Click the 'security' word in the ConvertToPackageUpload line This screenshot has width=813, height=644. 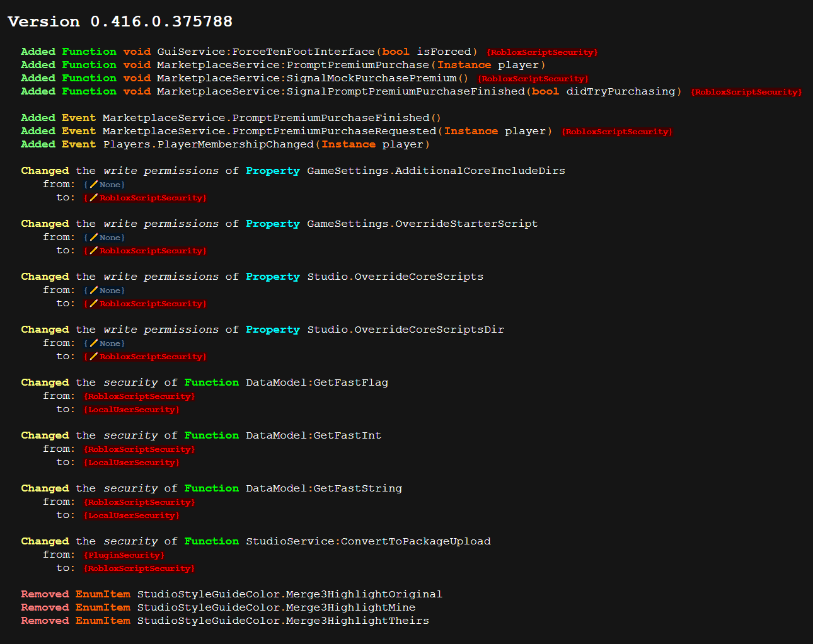[130, 541]
